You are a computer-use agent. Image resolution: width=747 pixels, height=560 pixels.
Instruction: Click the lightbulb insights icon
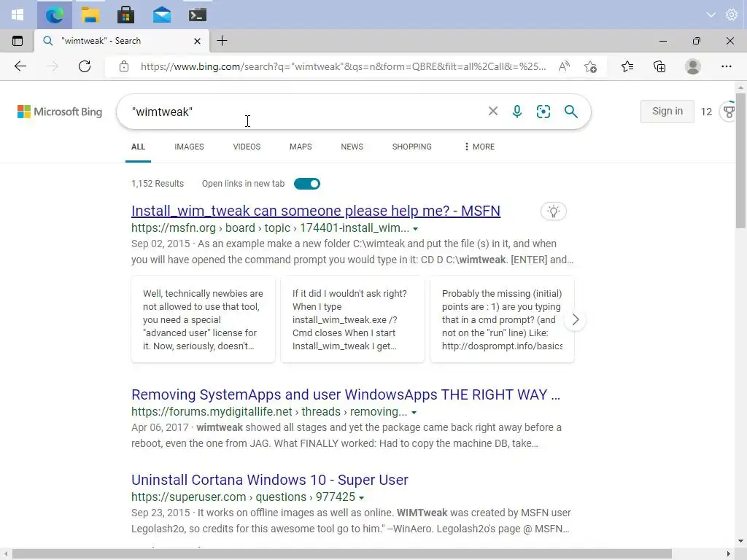click(553, 211)
